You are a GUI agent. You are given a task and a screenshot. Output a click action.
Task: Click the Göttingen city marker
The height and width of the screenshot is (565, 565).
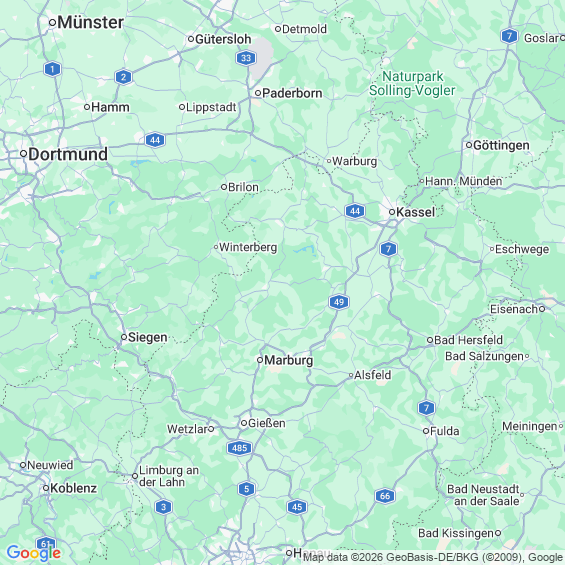469,145
